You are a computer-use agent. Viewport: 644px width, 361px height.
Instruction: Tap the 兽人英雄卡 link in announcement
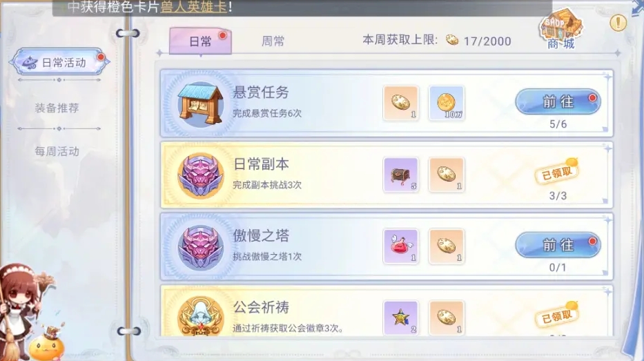point(194,7)
